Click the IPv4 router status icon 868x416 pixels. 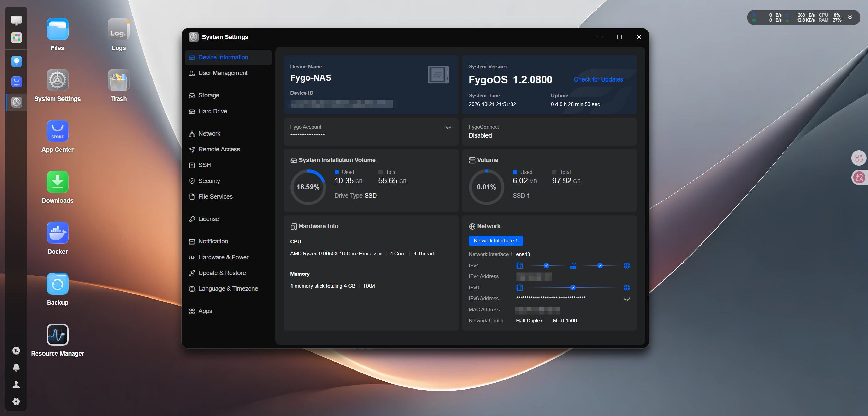pyautogui.click(x=573, y=266)
